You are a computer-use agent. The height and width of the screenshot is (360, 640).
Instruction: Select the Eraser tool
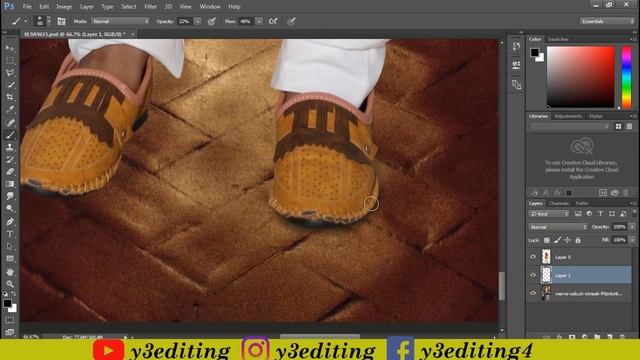pos(10,171)
